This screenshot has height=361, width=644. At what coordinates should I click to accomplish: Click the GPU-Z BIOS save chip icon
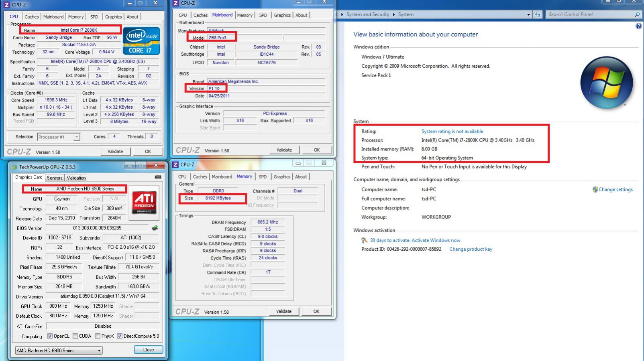155,228
